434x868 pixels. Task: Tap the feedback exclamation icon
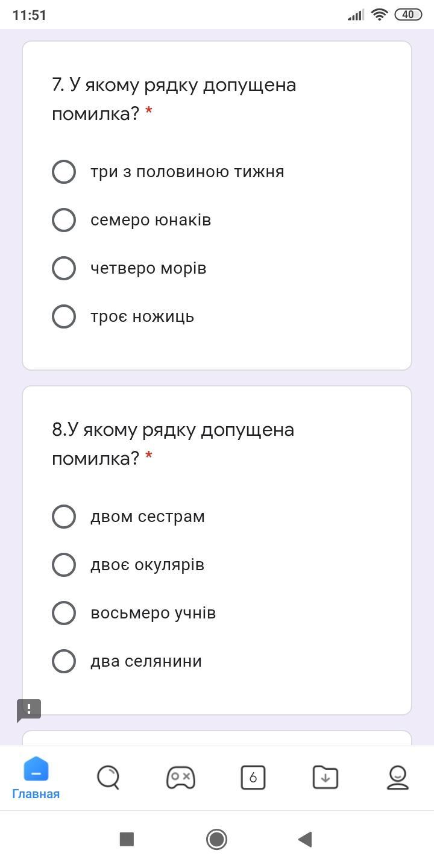click(x=29, y=709)
